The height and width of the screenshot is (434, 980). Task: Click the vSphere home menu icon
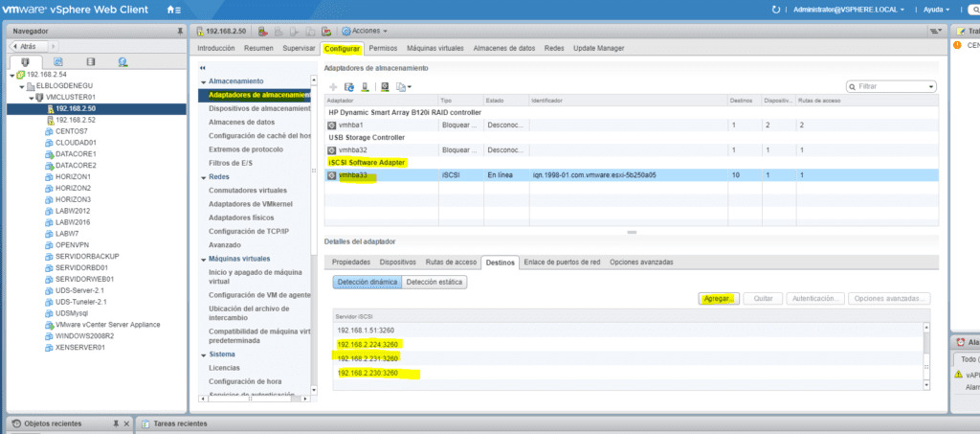click(x=172, y=9)
